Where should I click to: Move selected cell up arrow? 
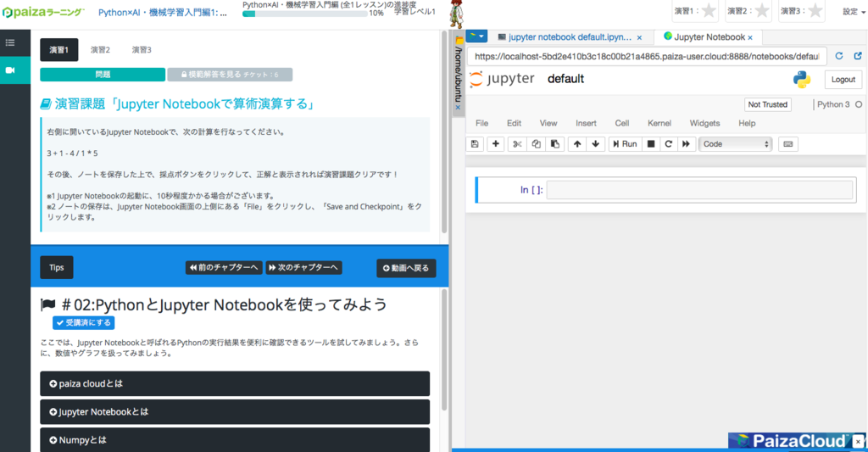[577, 144]
